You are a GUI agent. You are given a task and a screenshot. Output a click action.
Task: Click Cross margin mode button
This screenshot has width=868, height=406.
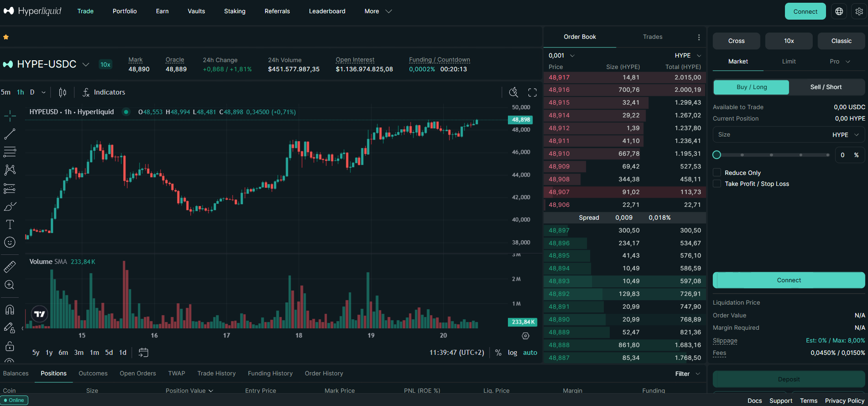coord(736,41)
